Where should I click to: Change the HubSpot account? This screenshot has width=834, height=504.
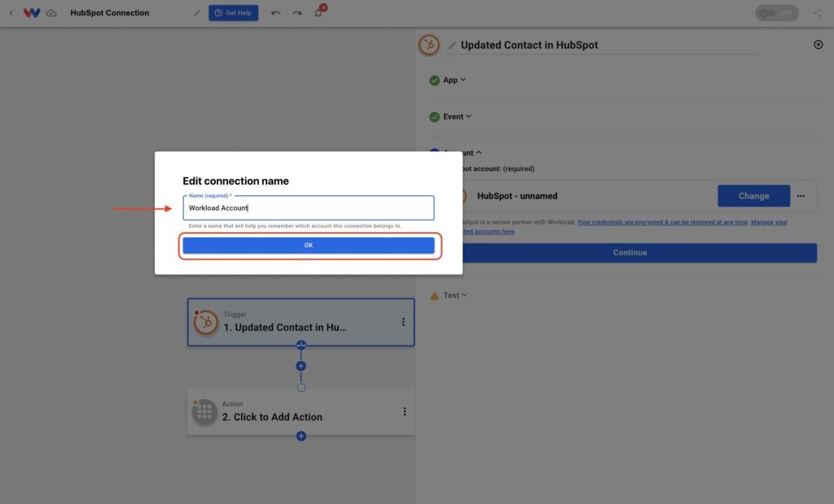click(753, 195)
